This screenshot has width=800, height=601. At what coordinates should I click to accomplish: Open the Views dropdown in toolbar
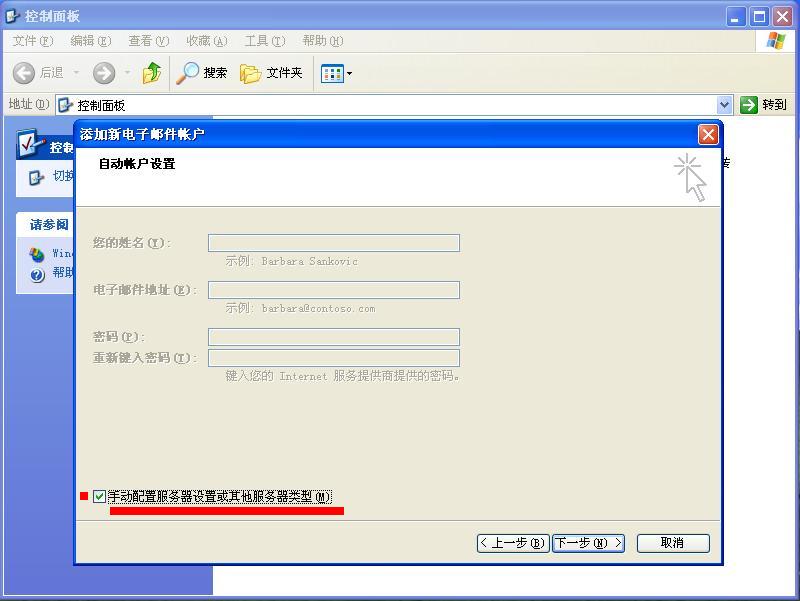[x=336, y=73]
